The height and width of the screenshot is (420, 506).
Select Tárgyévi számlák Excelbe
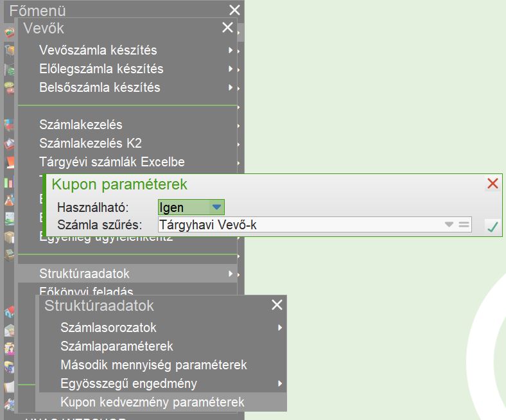coord(128,162)
